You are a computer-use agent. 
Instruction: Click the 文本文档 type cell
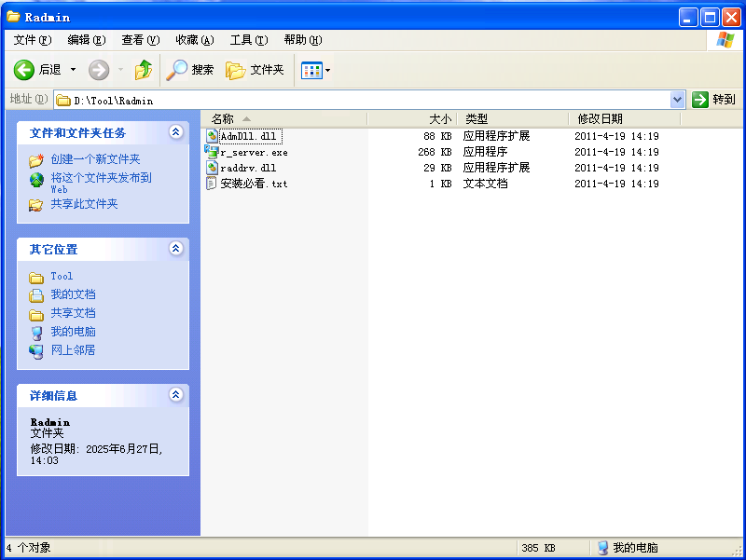tap(485, 184)
